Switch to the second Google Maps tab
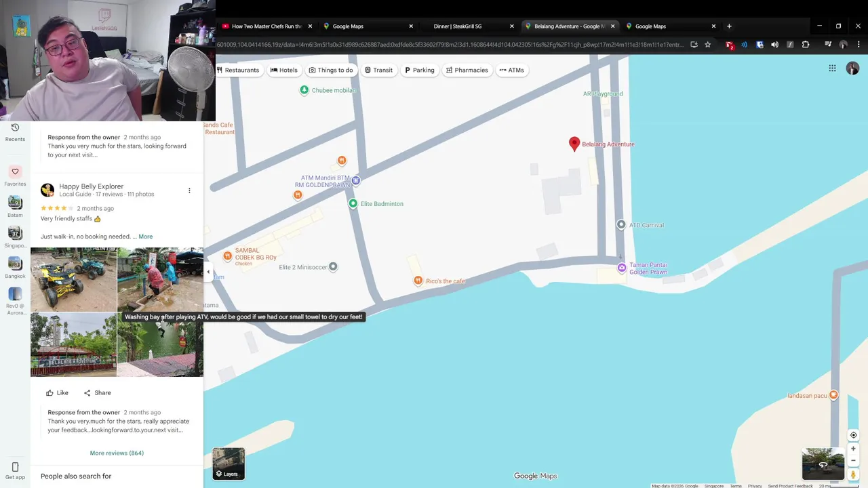Image resolution: width=868 pixels, height=488 pixels. [347, 26]
